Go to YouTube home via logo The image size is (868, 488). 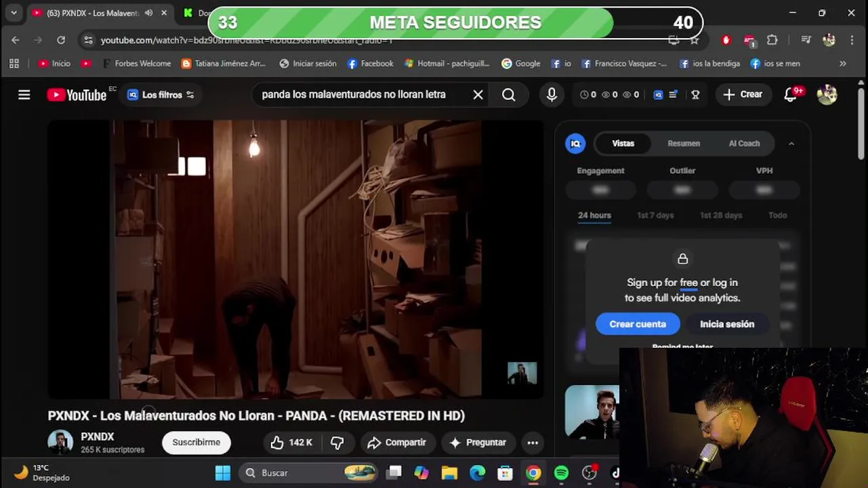pyautogui.click(x=77, y=95)
